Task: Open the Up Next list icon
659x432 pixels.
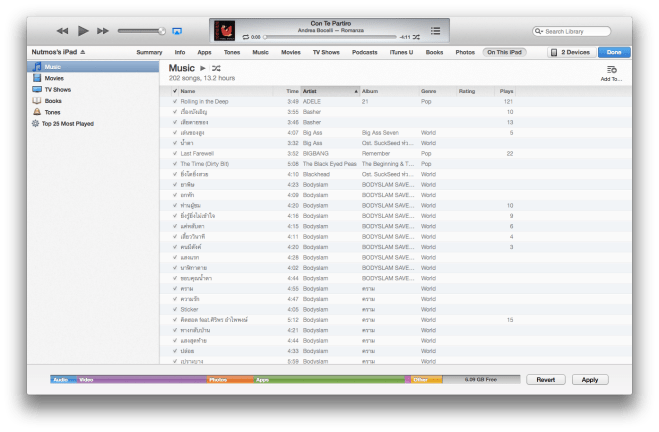Action: pos(435,31)
